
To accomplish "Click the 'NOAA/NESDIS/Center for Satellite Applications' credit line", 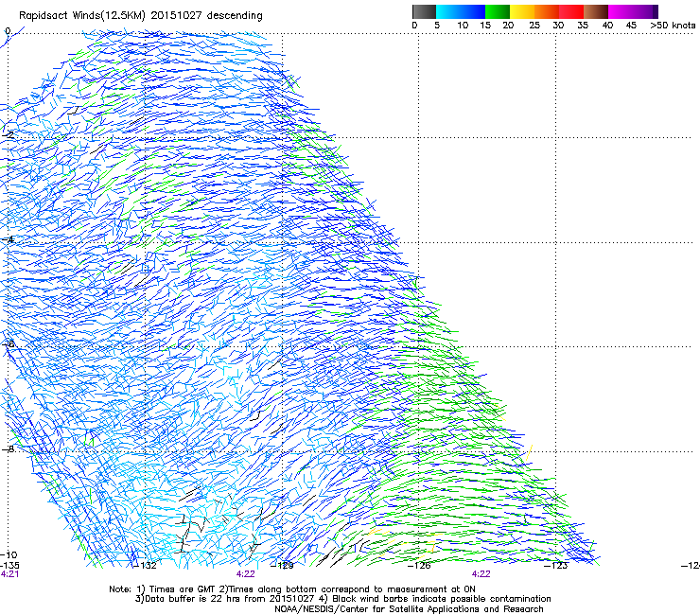I will click(x=409, y=609).
